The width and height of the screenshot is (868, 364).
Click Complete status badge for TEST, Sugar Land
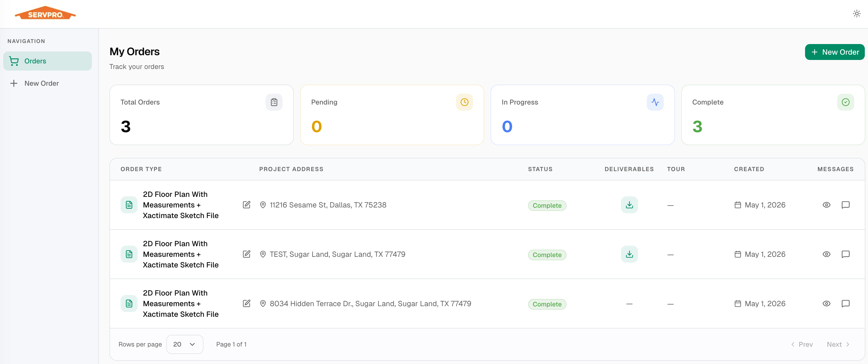pyautogui.click(x=547, y=255)
